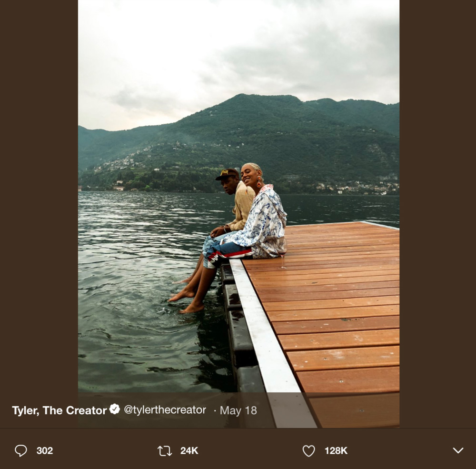Click the man's dark cap in the photo

[x=228, y=174]
